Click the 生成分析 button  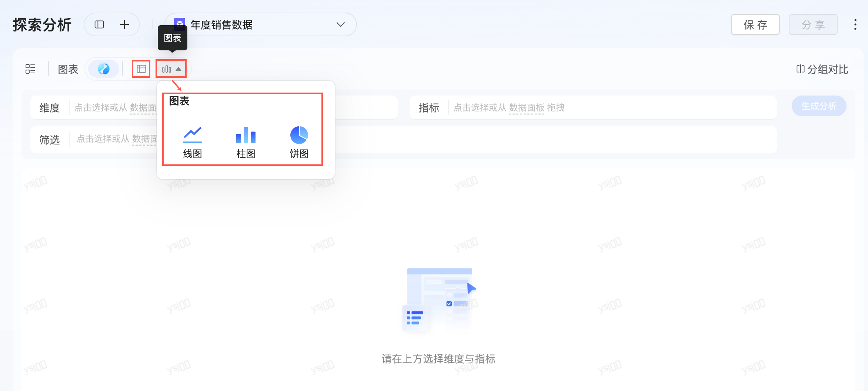click(819, 106)
